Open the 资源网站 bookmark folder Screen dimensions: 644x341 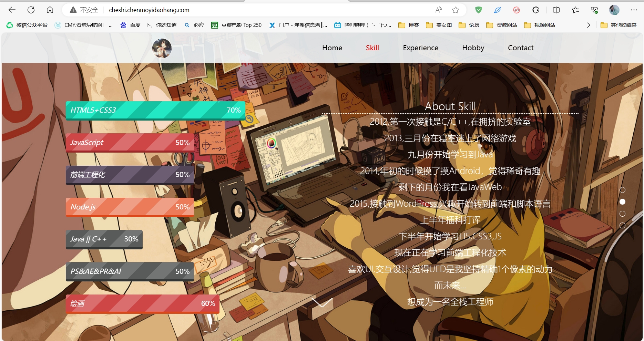coord(502,25)
